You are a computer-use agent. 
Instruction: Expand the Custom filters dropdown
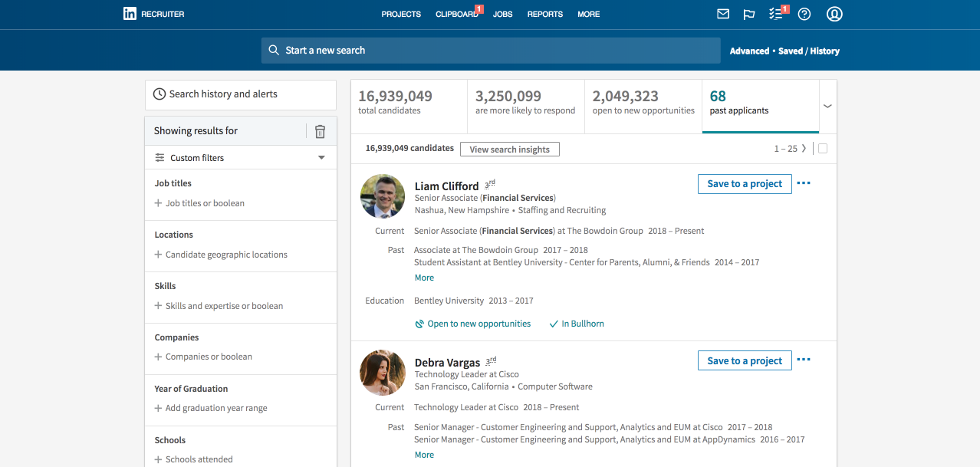point(321,158)
